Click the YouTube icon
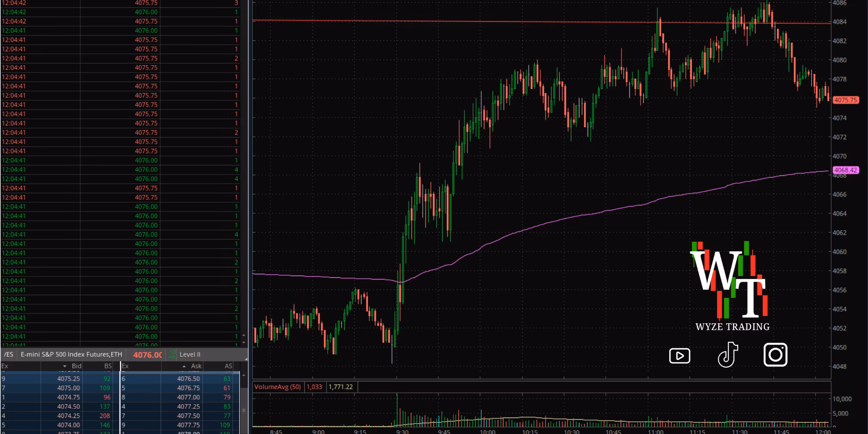Viewport: 868px width, 434px height. [680, 356]
